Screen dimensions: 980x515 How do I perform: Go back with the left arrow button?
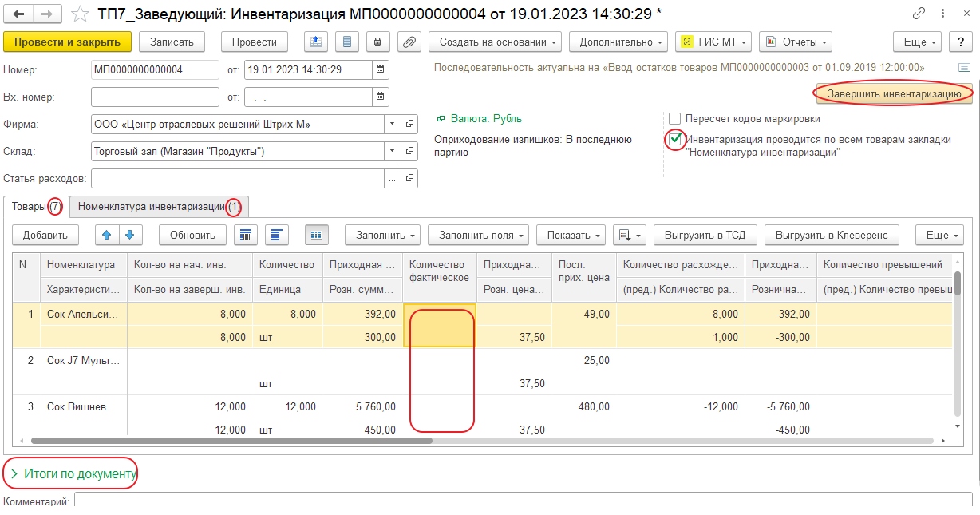coord(19,14)
